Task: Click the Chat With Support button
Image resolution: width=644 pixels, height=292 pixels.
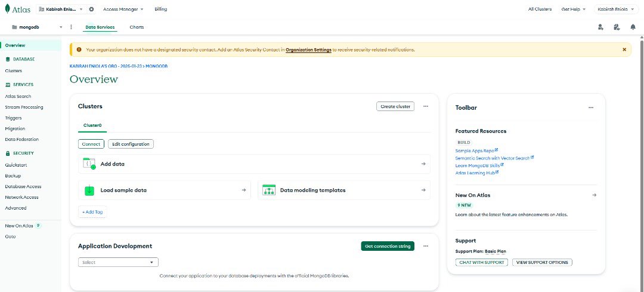Action: click(482, 262)
